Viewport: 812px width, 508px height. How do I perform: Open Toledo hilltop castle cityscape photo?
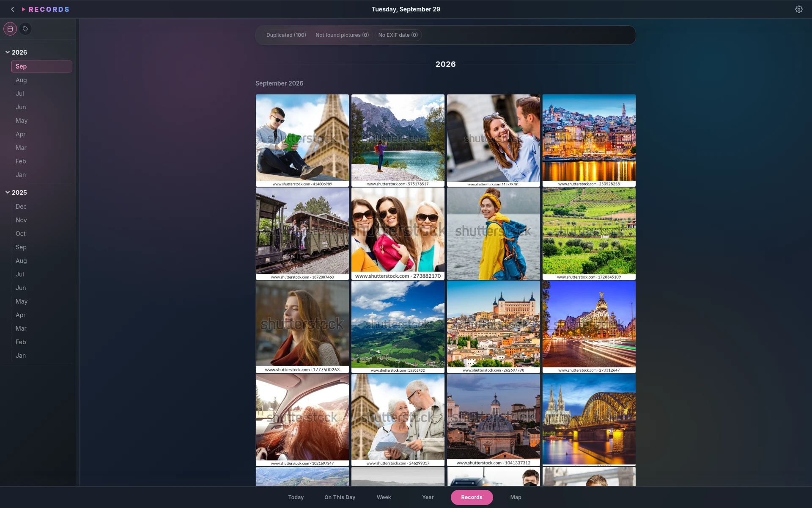[x=494, y=327]
